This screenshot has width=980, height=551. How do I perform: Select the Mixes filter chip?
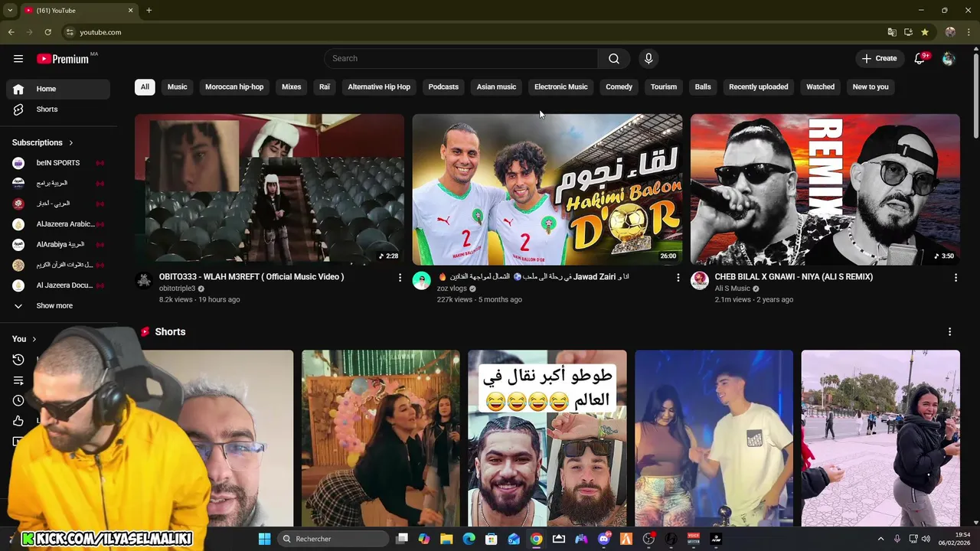(292, 87)
